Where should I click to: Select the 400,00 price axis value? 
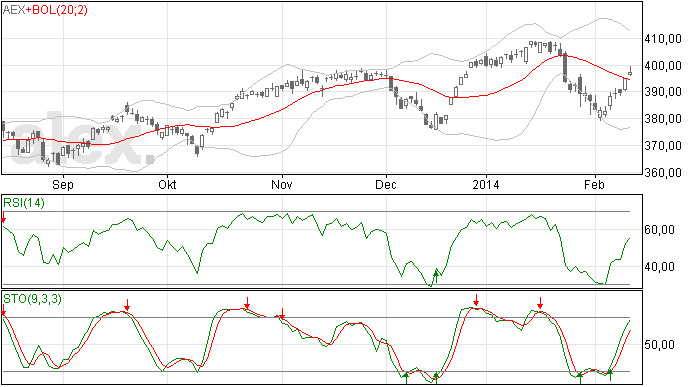(x=663, y=66)
